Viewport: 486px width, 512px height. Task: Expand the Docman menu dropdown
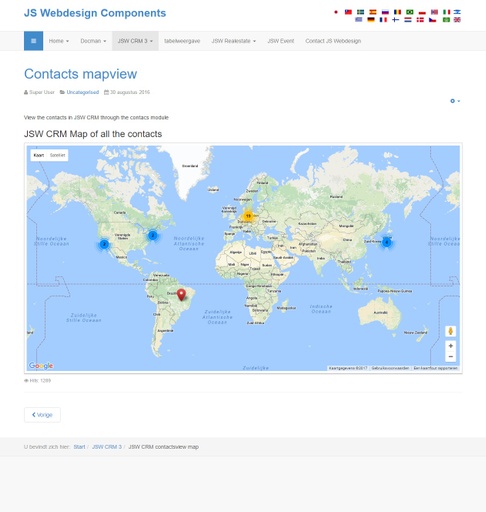pyautogui.click(x=93, y=41)
